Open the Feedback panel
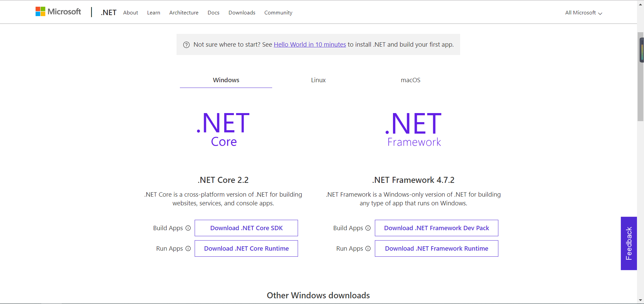The width and height of the screenshot is (644, 304). tap(629, 243)
